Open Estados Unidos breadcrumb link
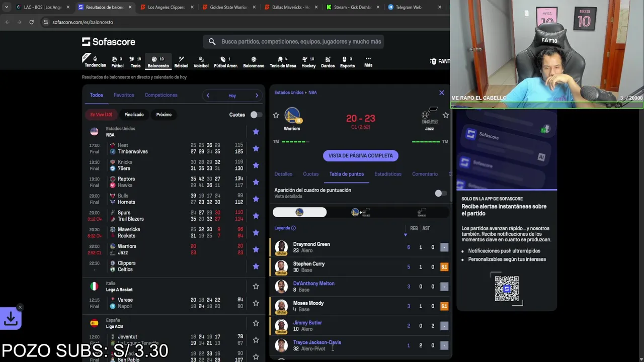This screenshot has height=362, width=644. [289, 93]
